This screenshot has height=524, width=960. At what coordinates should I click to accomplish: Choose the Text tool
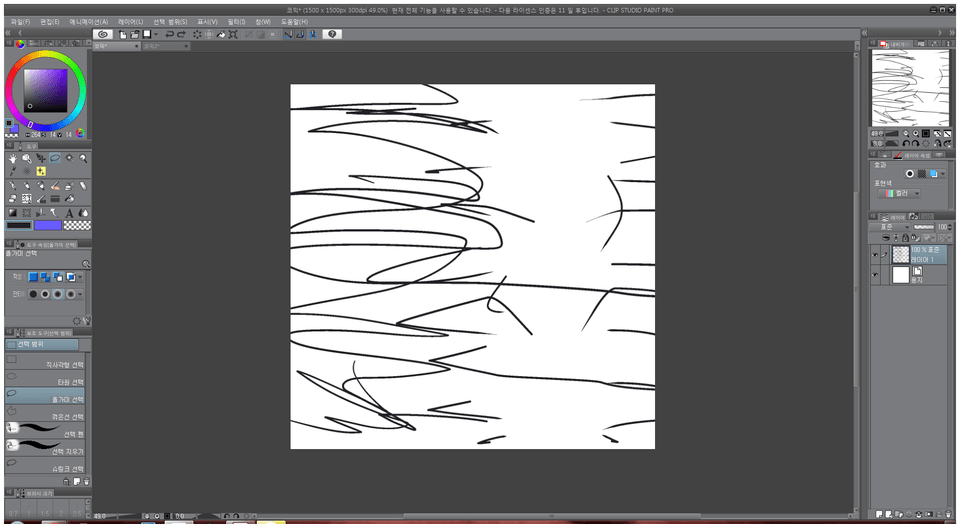click(68, 212)
